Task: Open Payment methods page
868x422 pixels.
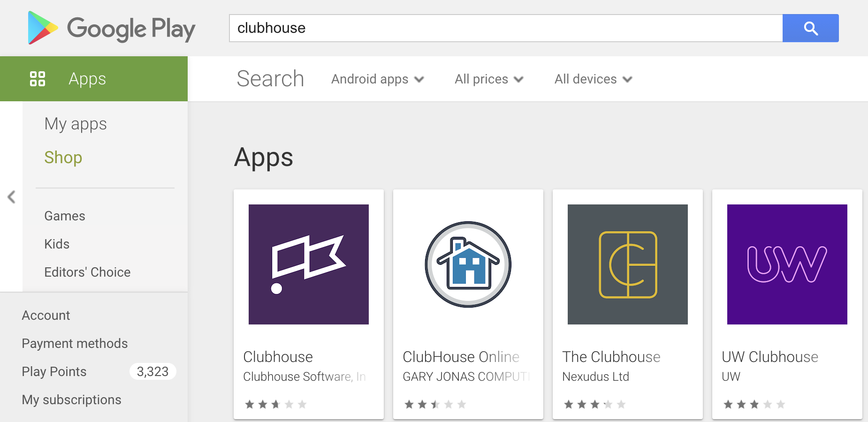Action: tap(75, 344)
